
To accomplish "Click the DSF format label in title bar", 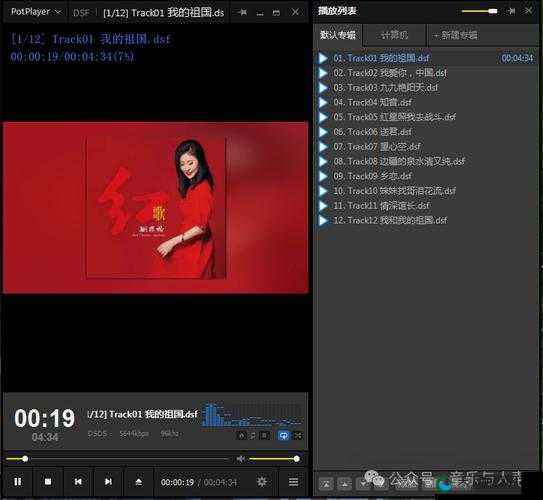I will 81,13.
